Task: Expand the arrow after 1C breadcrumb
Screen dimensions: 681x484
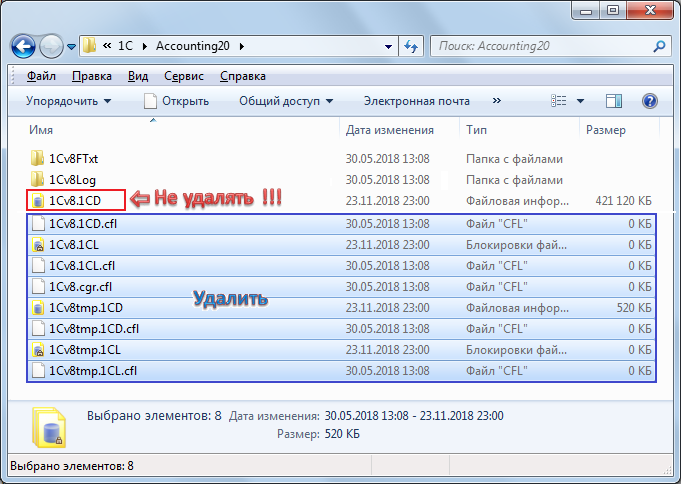Action: [x=145, y=46]
